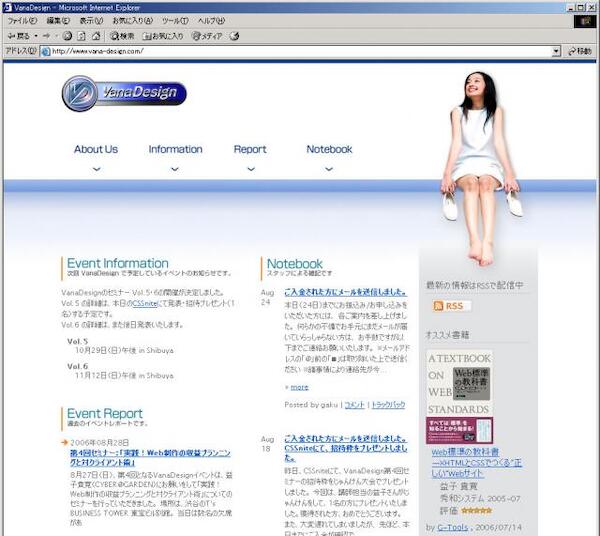Click the Forward arrow toolbar button
The width and height of the screenshot is (600, 536).
click(46, 36)
